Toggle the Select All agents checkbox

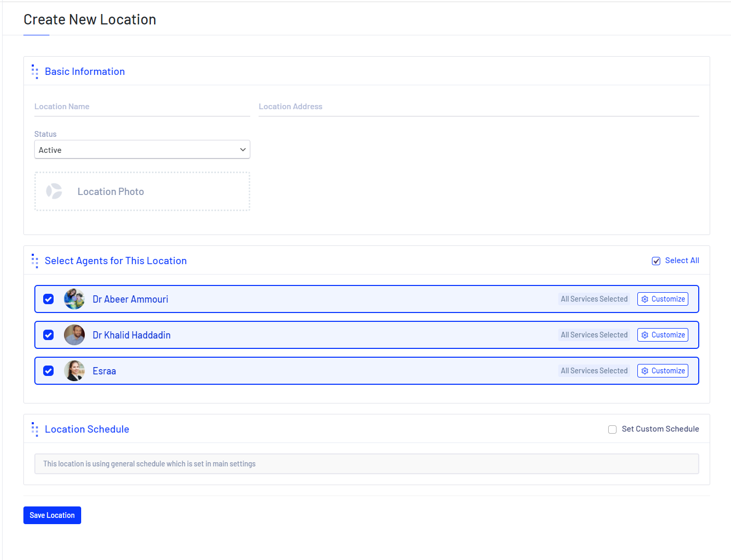(656, 261)
